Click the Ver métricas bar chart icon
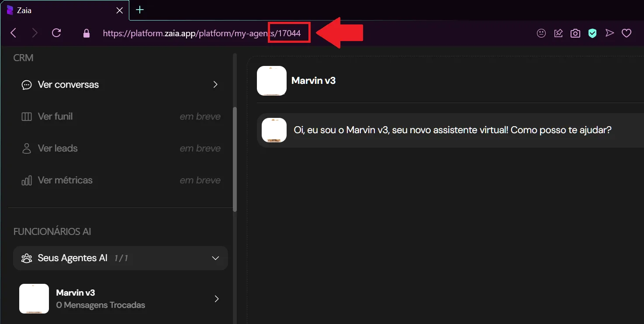Screen dimensions: 644x324 click(27, 180)
